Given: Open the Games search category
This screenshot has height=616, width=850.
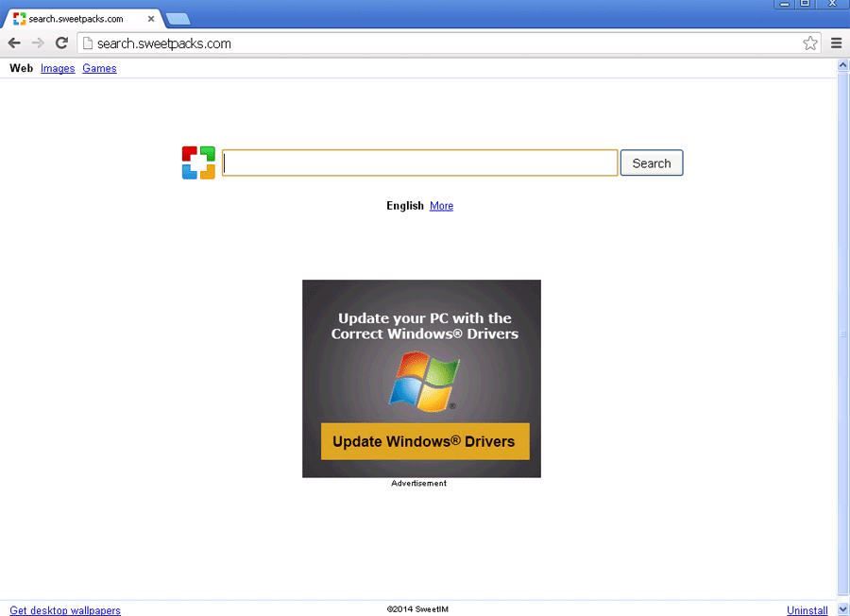Looking at the screenshot, I should point(99,69).
